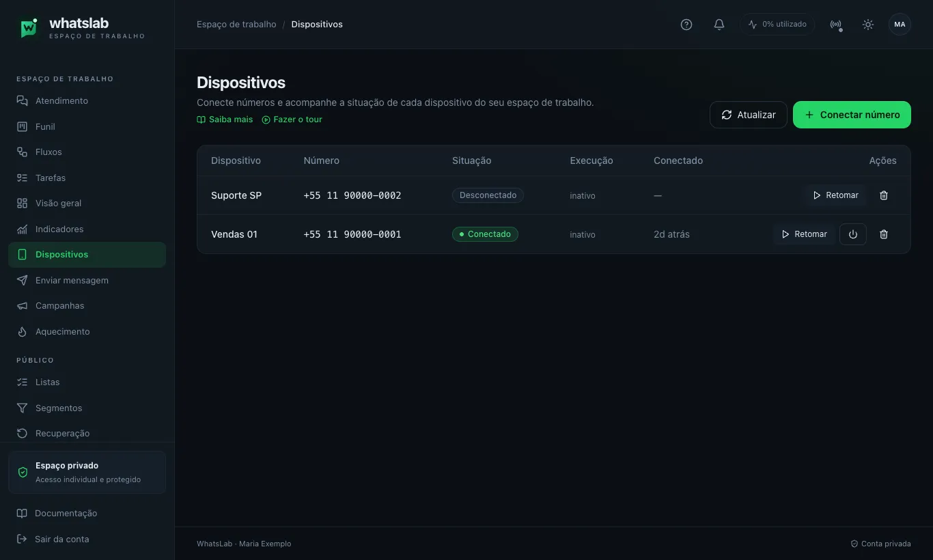Click the Funil kanban icon

coord(22,126)
